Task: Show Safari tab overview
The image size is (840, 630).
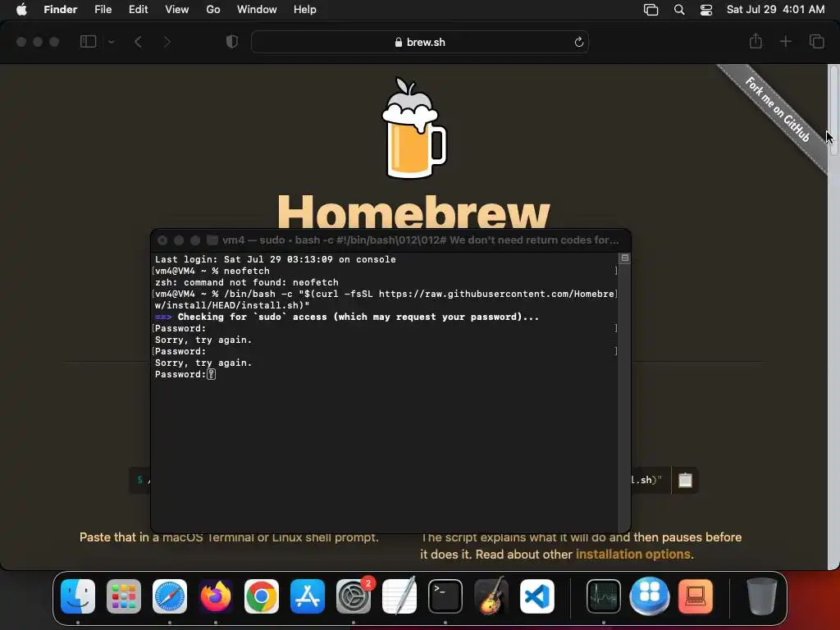Action: (816, 41)
